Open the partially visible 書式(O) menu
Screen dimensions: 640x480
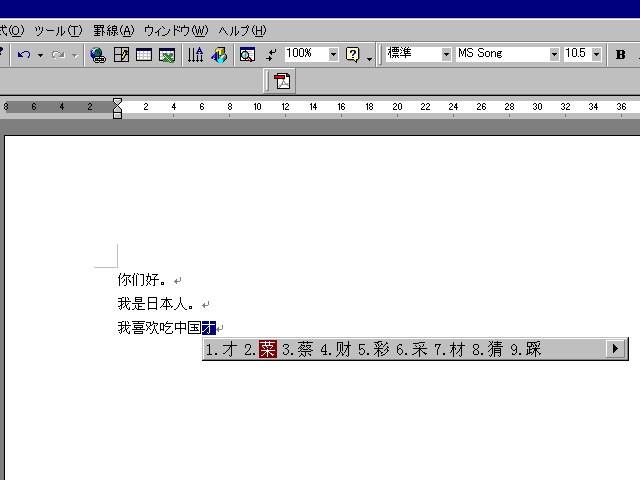[12, 31]
